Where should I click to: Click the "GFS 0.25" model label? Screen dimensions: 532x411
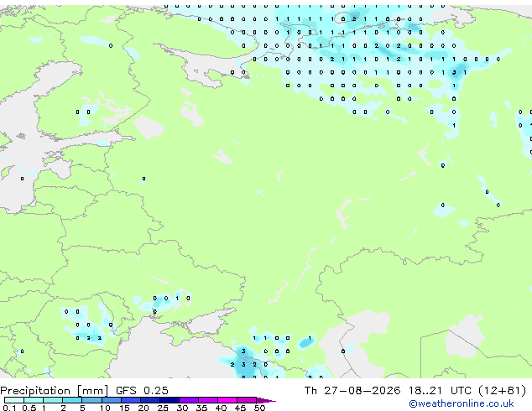142,391
